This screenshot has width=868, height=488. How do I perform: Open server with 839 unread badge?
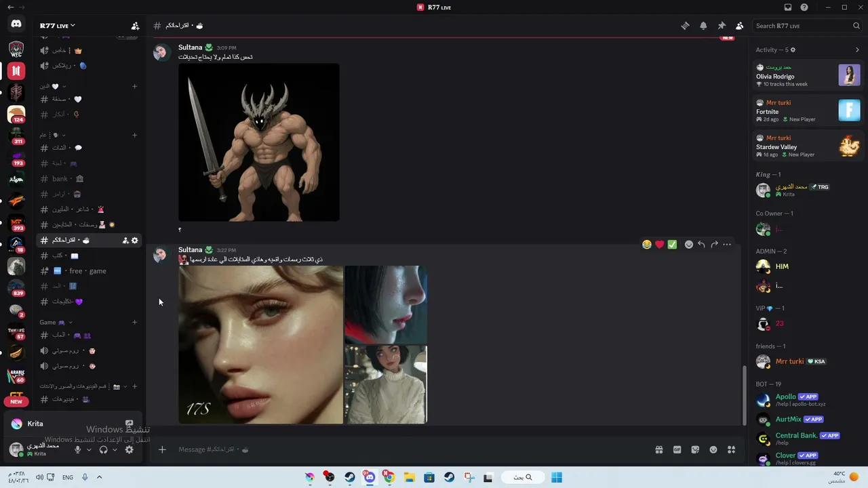point(16,287)
